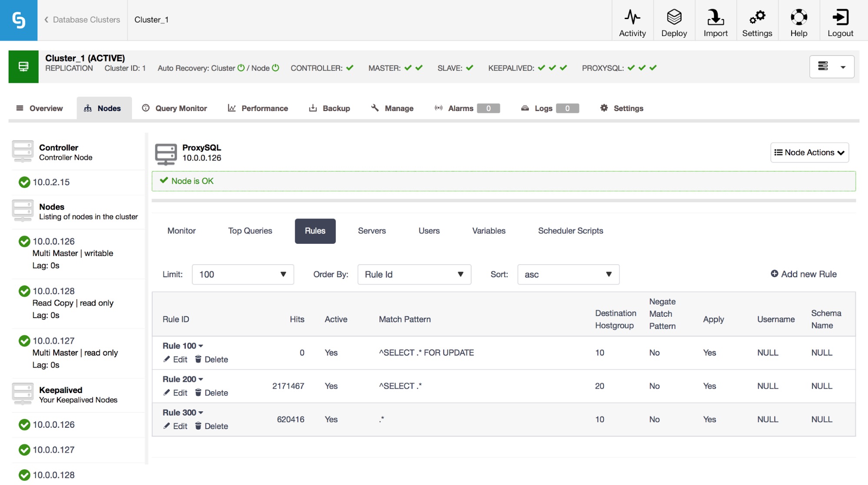Image resolution: width=868 pixels, height=485 pixels.
Task: Toggle Cluster auto recovery power icon
Action: [x=241, y=68]
